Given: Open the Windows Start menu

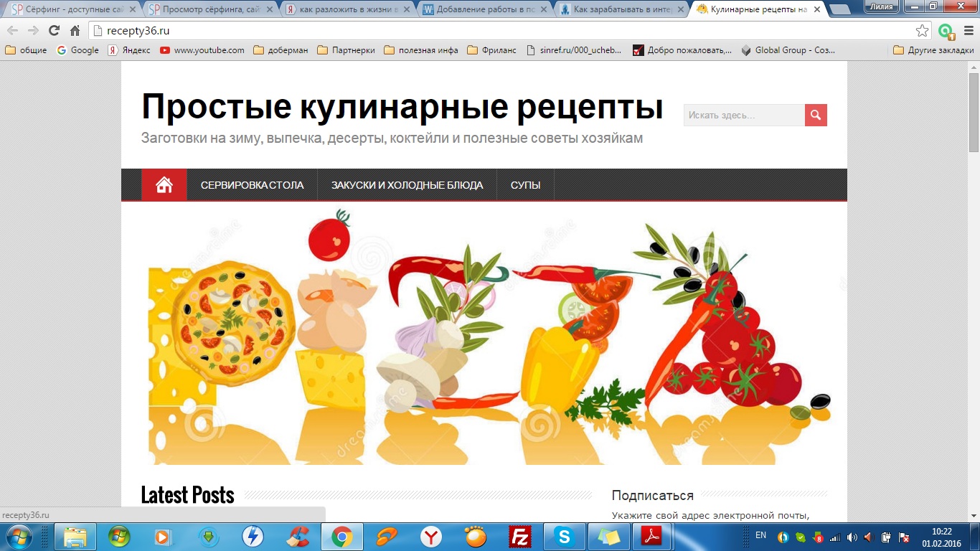Looking at the screenshot, I should pyautogui.click(x=19, y=536).
